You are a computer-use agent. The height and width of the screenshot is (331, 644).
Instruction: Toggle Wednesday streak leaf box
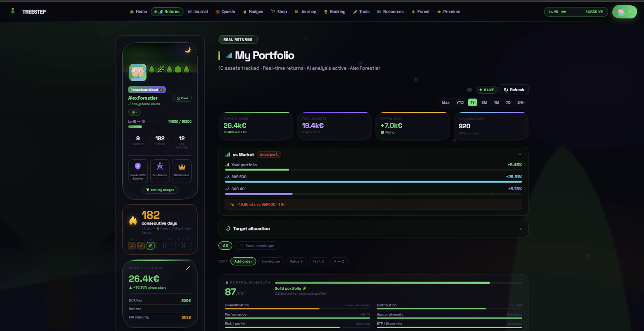[x=151, y=245]
